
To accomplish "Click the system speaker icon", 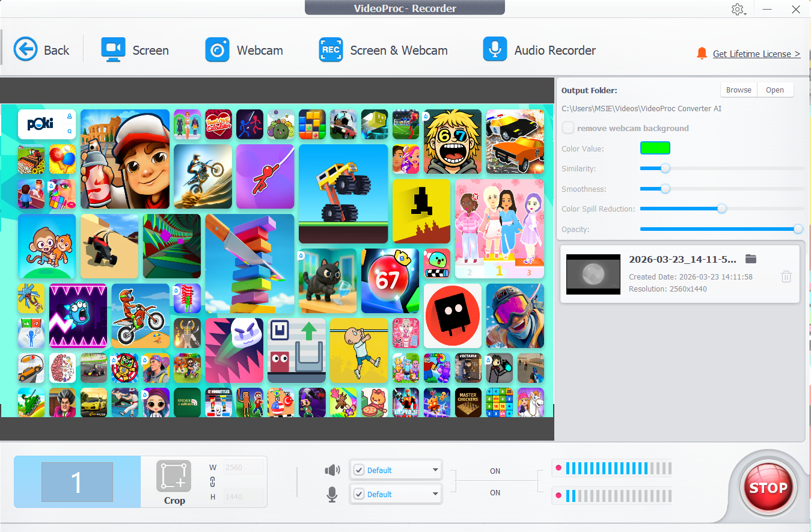I will [x=332, y=470].
